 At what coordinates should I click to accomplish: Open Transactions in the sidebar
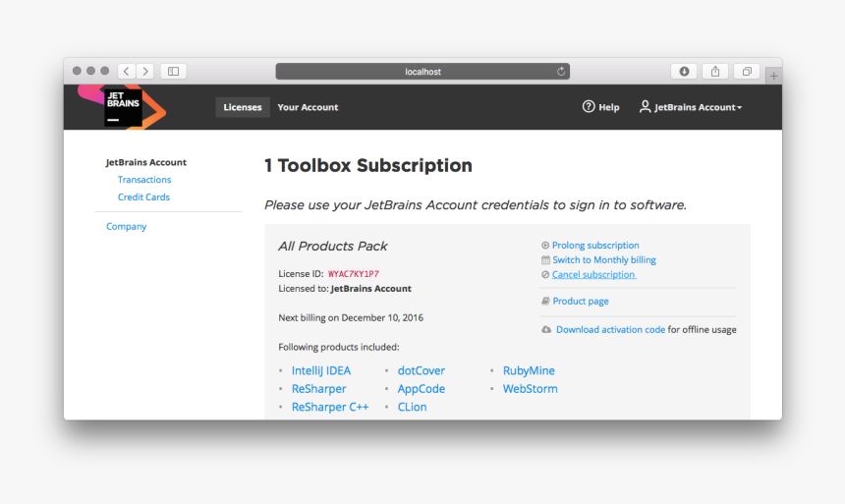[x=144, y=180]
